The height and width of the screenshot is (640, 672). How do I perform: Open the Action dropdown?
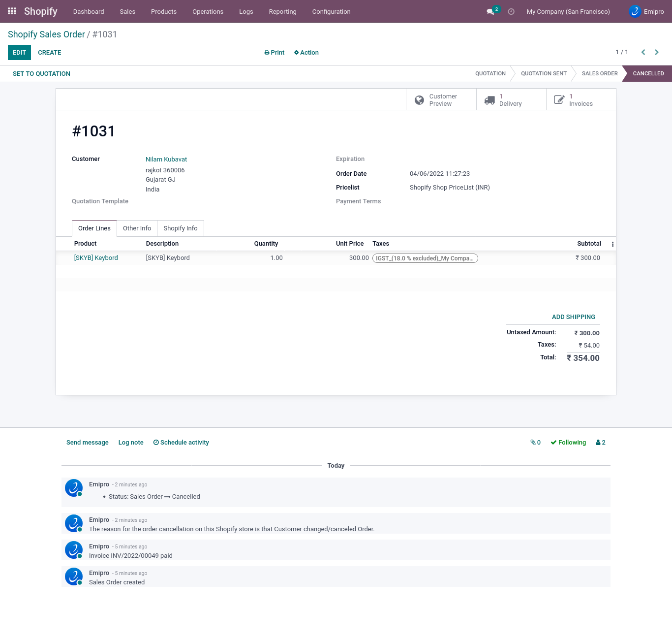tap(306, 53)
